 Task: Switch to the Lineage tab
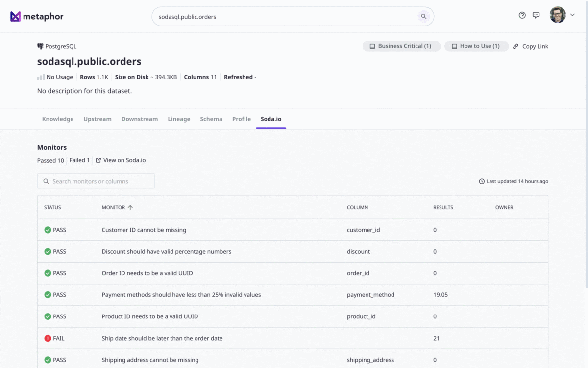pos(179,119)
